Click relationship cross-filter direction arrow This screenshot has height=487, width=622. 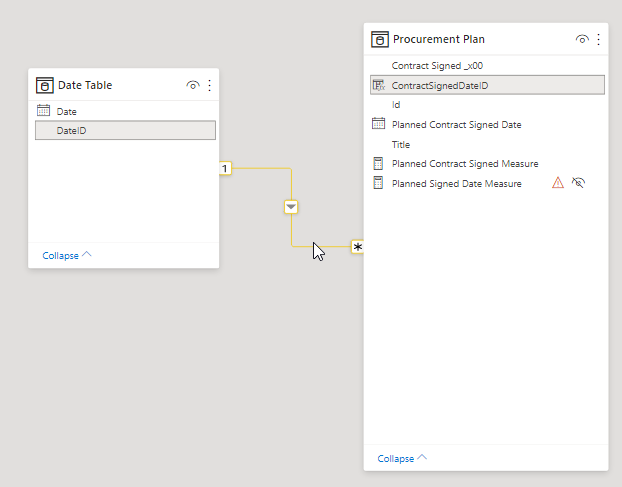coord(291,207)
